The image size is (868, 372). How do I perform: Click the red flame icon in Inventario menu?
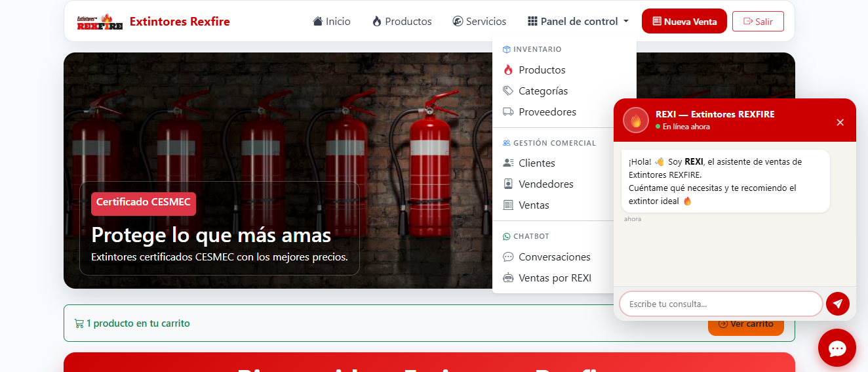pyautogui.click(x=508, y=70)
